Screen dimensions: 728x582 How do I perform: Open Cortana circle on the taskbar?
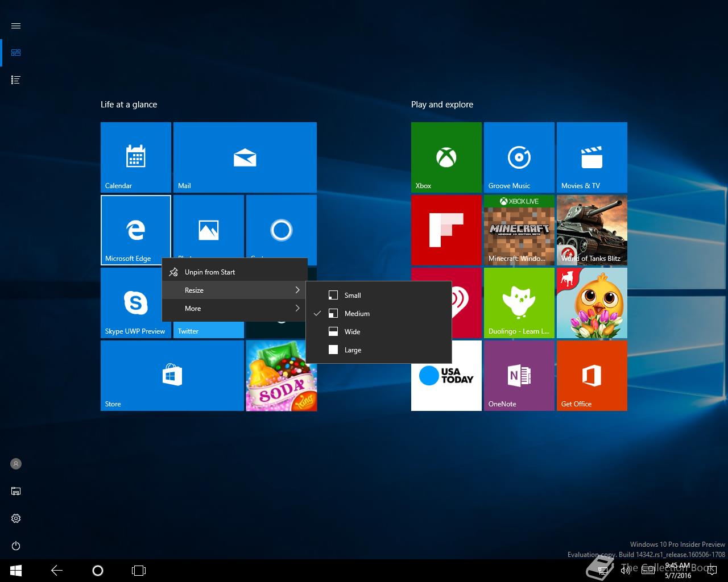click(98, 570)
